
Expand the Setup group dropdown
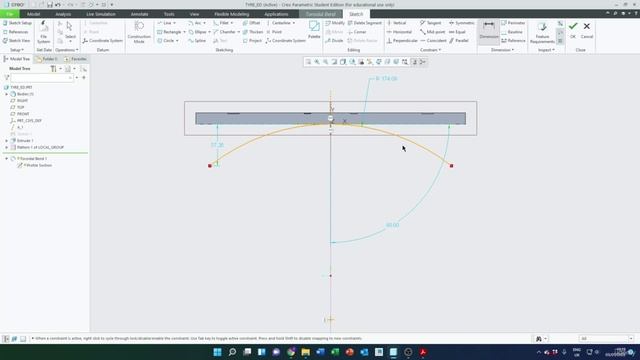click(x=17, y=50)
